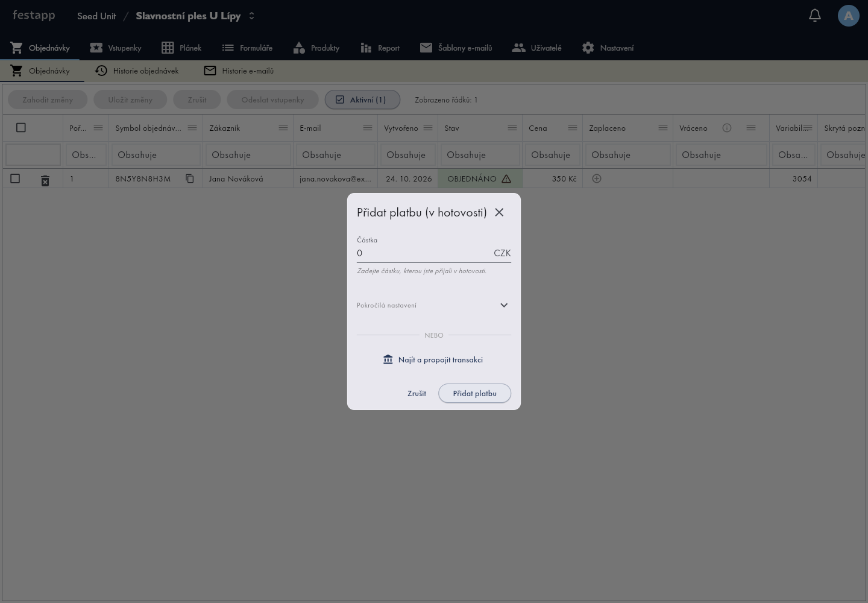Screen dimensions: 868x603
Task: Open the Plánek menu
Action: [181, 48]
